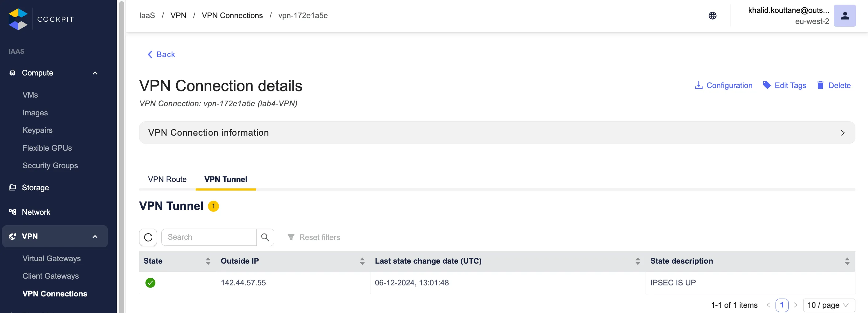The width and height of the screenshot is (868, 313).
Task: Open the 10 / page dropdown
Action: pyautogui.click(x=829, y=305)
